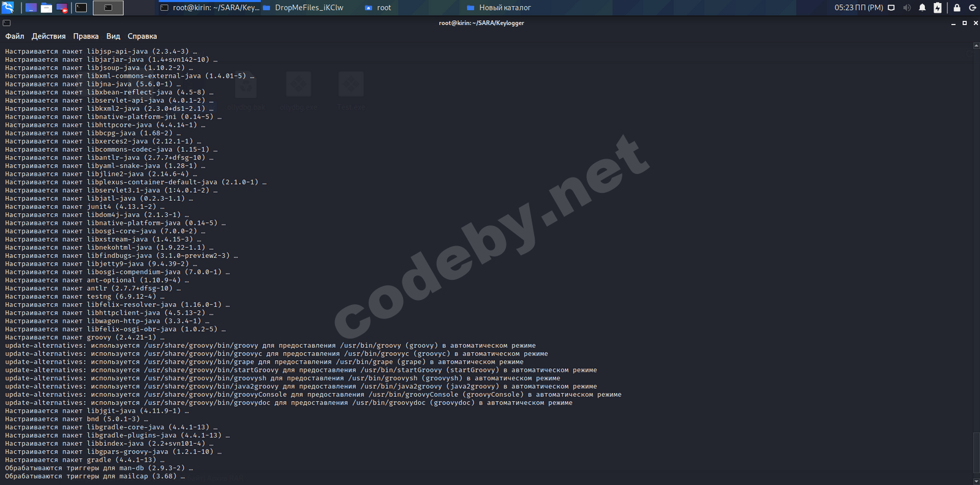Click the line with libjsp-api-java (2.3.4-3)
This screenshot has height=485, width=980.
(x=101, y=51)
